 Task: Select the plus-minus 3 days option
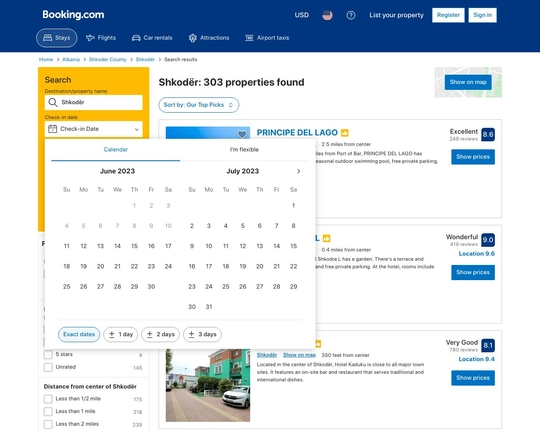point(202,335)
